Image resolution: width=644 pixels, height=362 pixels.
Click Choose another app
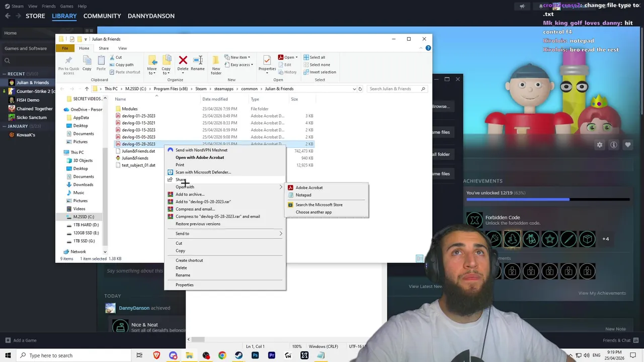click(x=313, y=212)
